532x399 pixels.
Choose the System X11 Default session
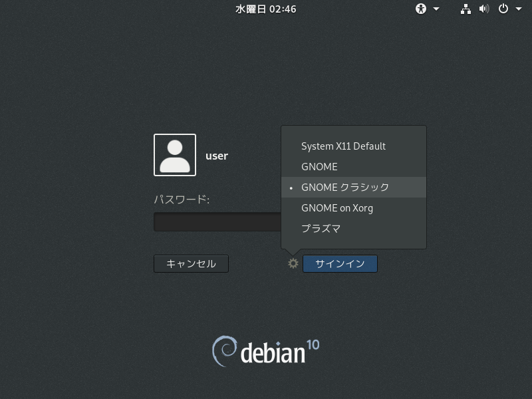pyautogui.click(x=343, y=146)
